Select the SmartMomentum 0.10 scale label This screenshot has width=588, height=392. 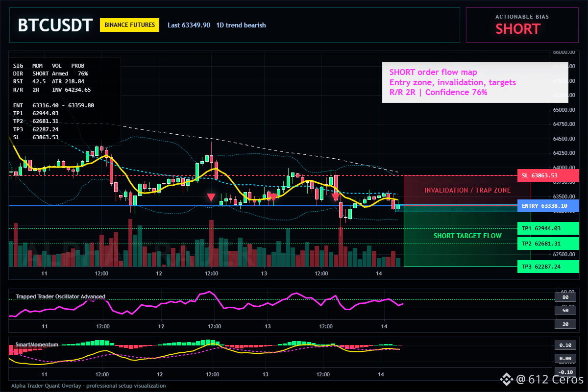click(565, 345)
